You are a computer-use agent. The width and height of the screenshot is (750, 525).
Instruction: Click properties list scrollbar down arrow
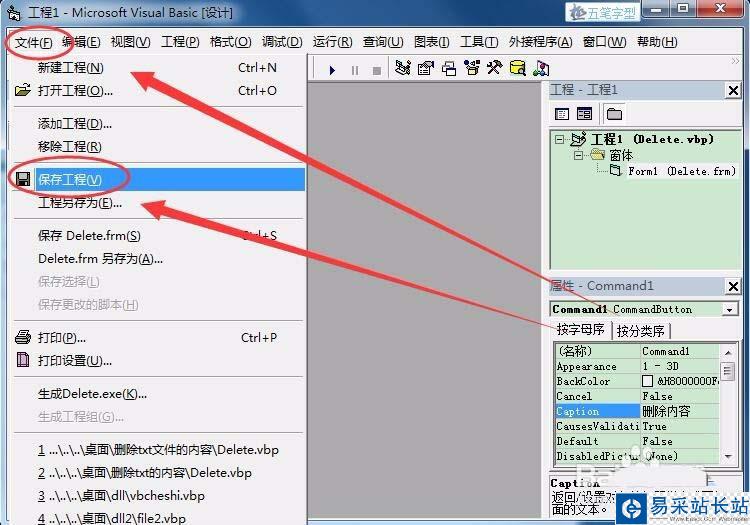(x=728, y=456)
